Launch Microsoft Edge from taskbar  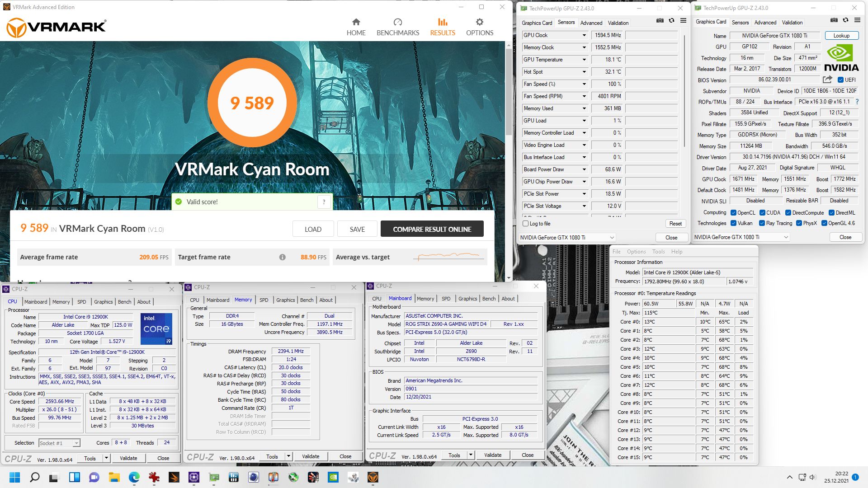(134, 477)
